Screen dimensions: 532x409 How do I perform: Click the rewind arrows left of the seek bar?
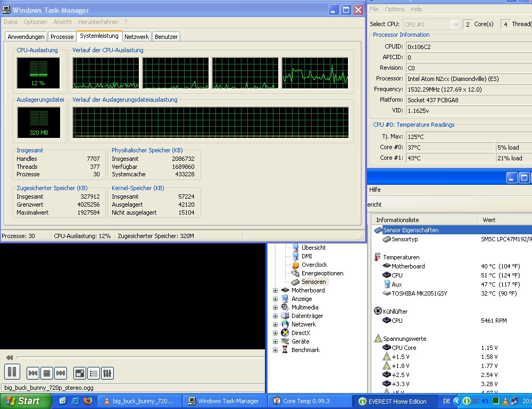10,357
